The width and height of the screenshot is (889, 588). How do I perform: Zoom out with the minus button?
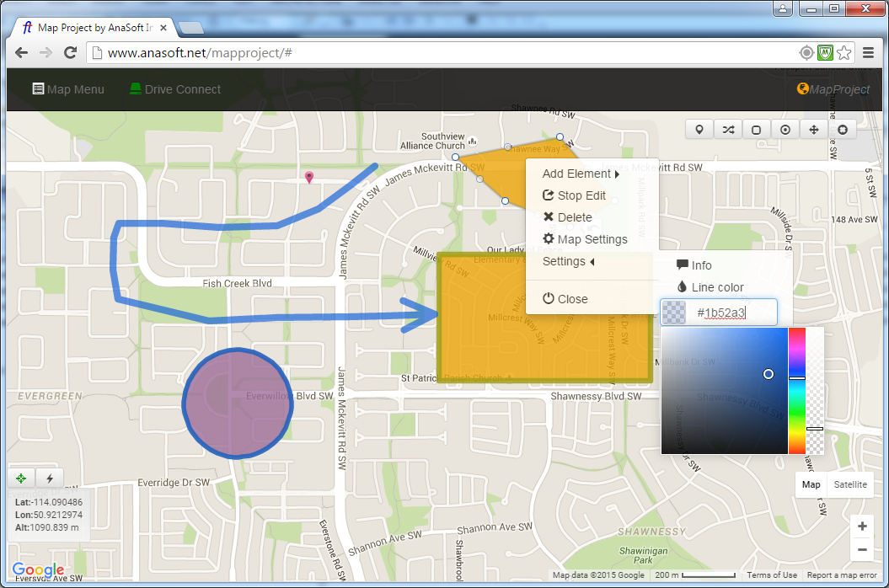point(862,549)
